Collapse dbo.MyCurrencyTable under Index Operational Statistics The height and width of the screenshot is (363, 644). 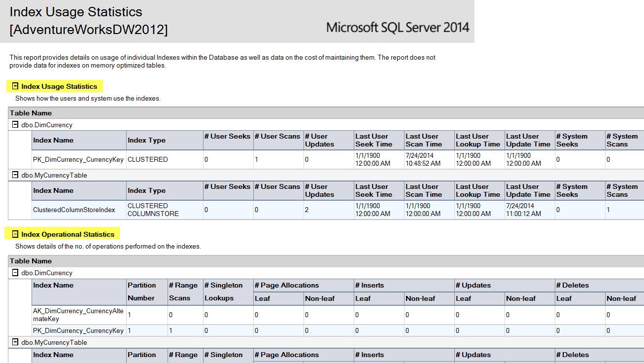(x=15, y=342)
